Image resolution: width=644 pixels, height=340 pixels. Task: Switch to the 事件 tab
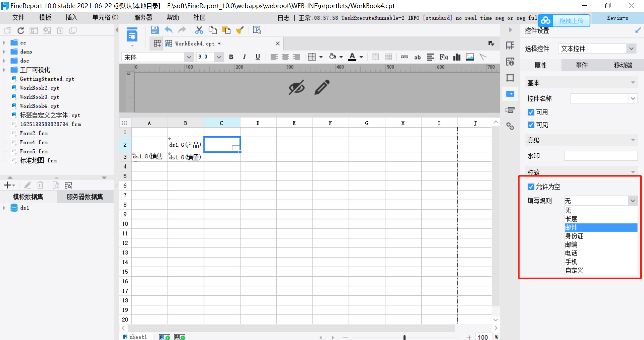click(x=582, y=65)
